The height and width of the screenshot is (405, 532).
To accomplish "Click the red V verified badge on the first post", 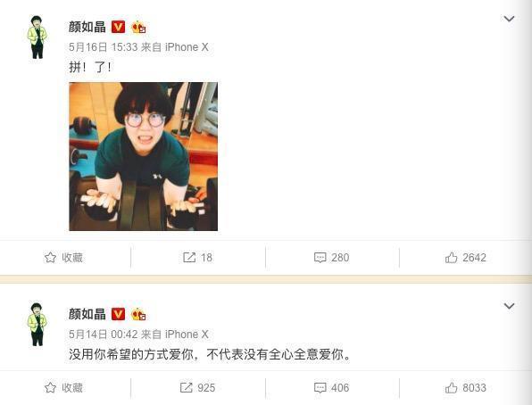I will [118, 27].
